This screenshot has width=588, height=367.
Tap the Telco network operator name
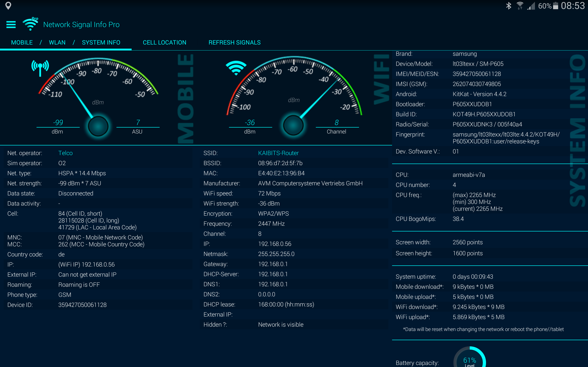65,153
